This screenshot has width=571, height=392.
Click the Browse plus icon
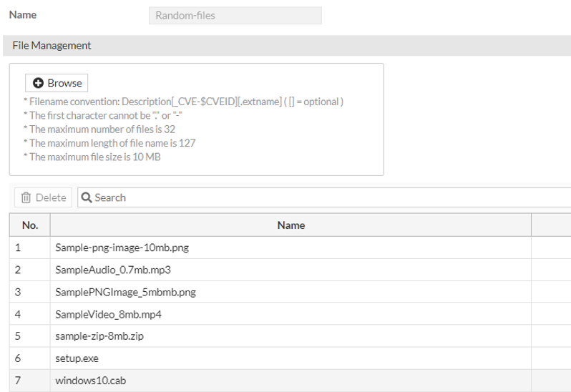tap(39, 83)
